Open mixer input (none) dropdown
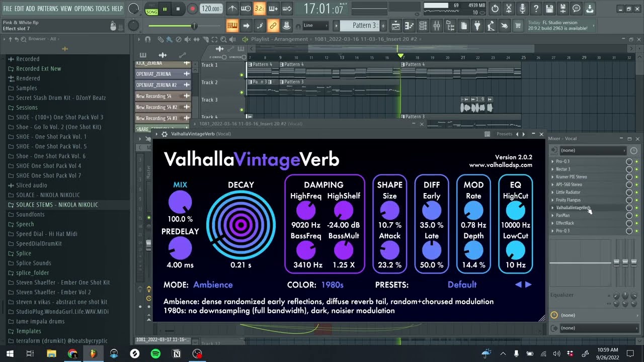 [x=593, y=150]
